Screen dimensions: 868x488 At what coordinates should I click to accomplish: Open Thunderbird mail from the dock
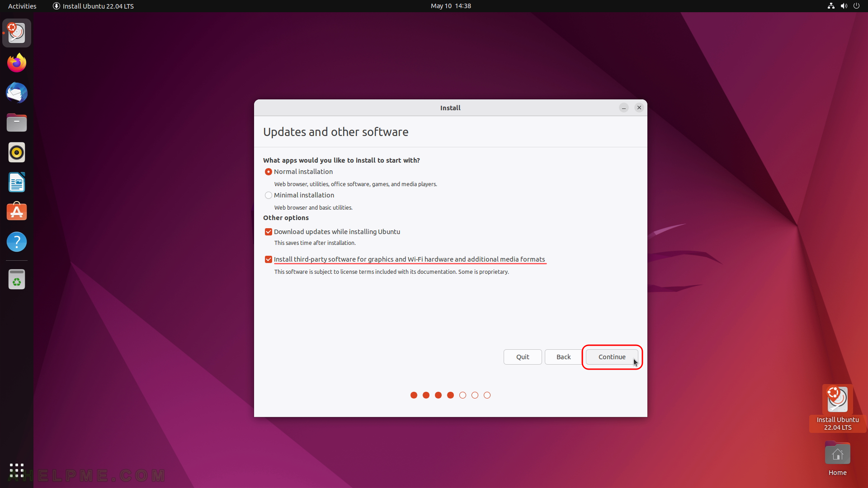(17, 93)
